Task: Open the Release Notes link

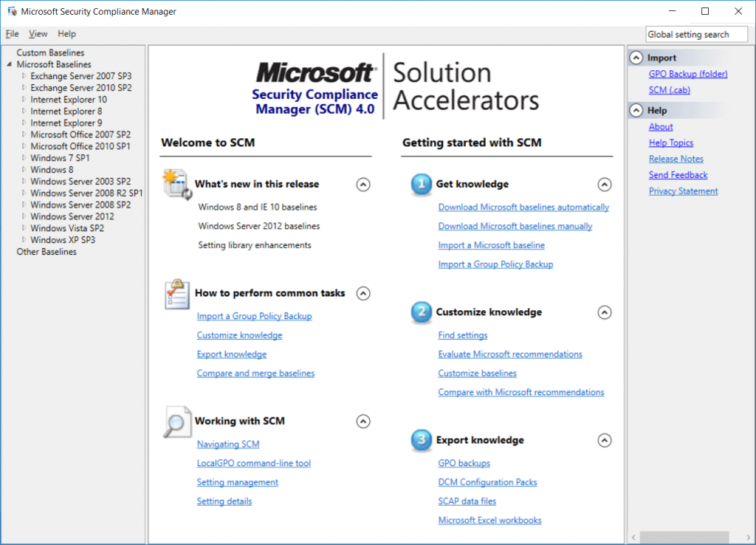Action: [x=678, y=158]
